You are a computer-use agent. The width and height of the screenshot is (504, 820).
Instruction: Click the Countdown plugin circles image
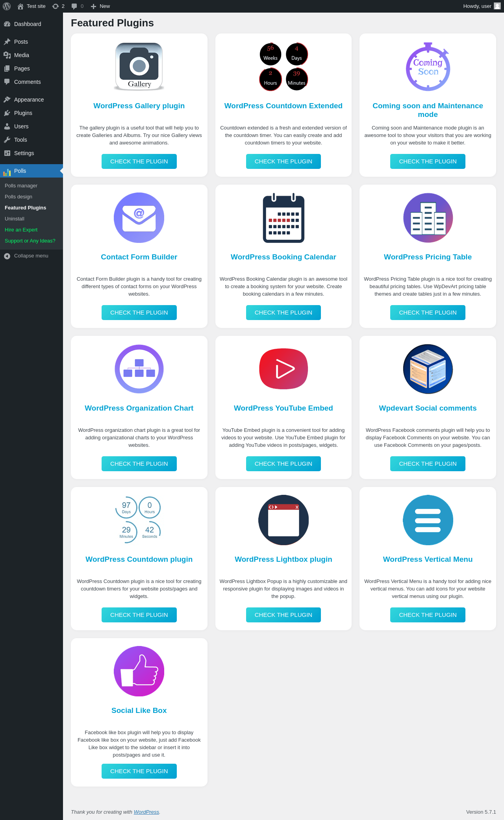coord(138,520)
